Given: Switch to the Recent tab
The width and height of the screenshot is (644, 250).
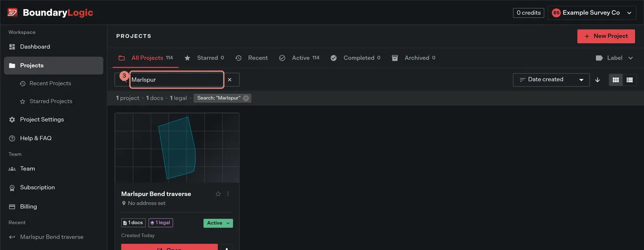Looking at the screenshot, I should click(252, 58).
